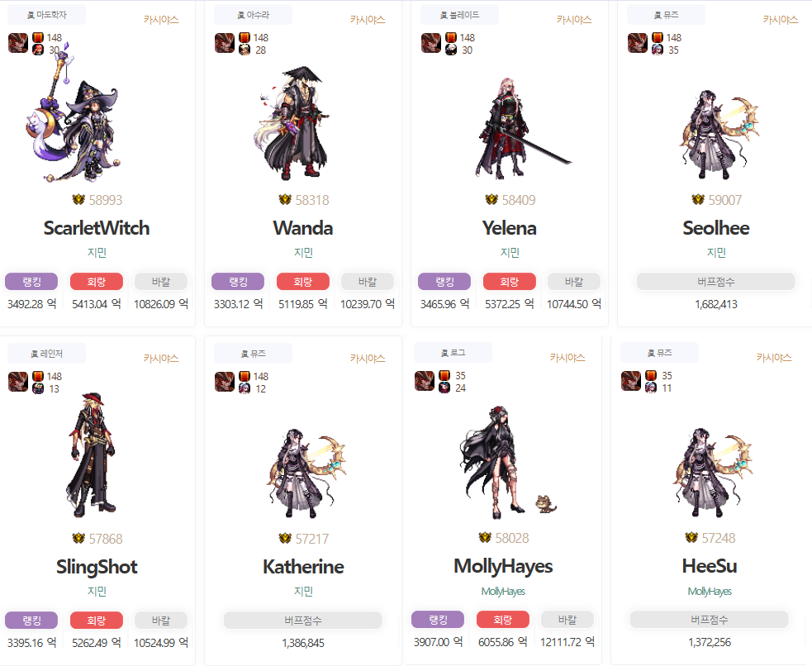Click Wanda's large red portrait icon
Screen dimensions: 812x666
pos(224,43)
